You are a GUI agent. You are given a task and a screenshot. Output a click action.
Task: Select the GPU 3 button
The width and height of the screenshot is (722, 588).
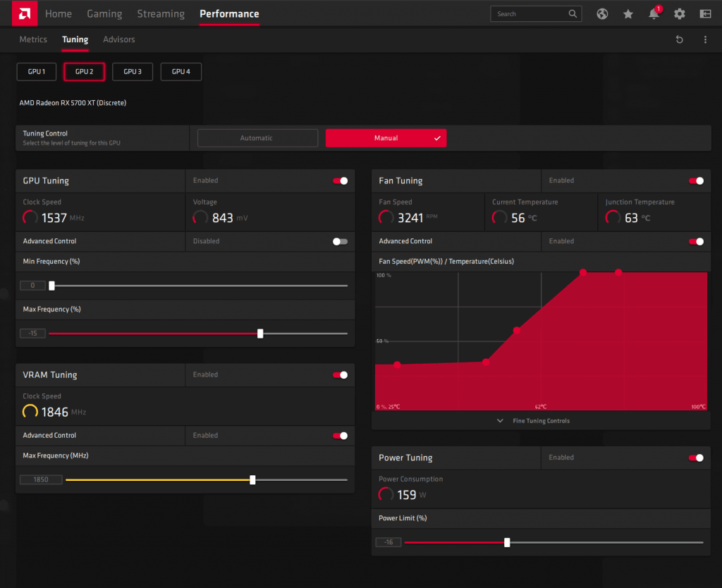click(133, 72)
